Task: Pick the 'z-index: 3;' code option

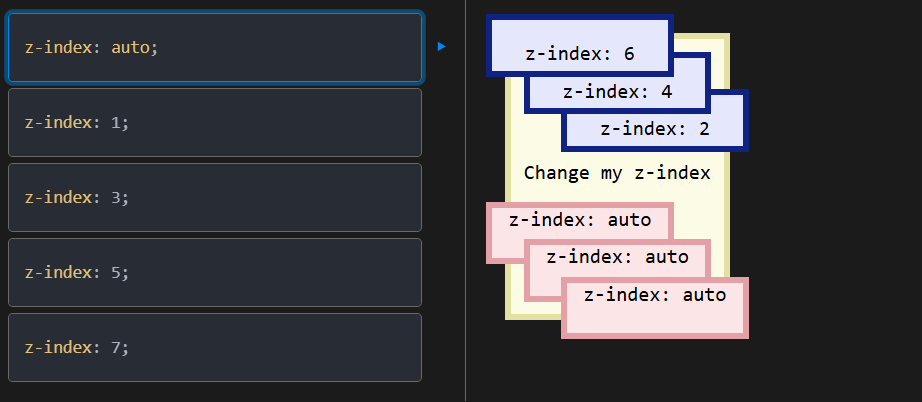Action: point(215,197)
